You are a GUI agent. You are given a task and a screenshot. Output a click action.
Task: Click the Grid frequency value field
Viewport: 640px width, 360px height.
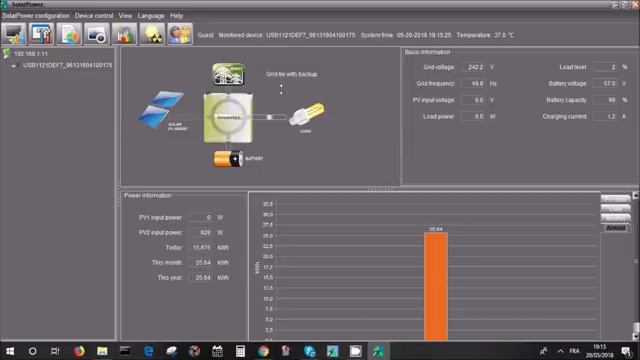[x=473, y=83]
